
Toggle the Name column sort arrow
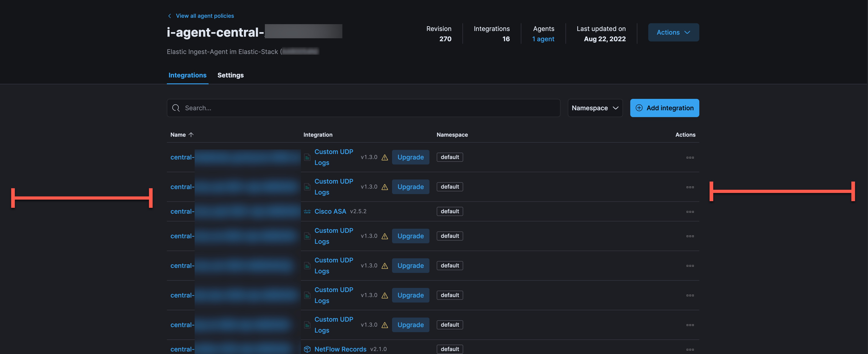pyautogui.click(x=191, y=134)
